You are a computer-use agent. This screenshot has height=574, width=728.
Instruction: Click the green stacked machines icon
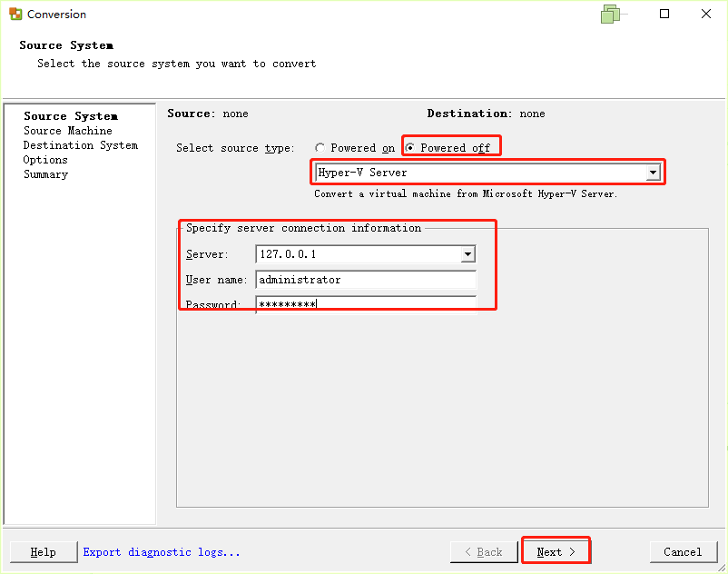tap(611, 14)
